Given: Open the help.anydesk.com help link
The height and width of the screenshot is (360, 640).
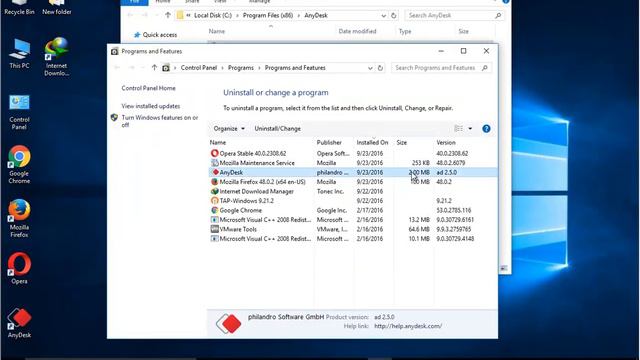Looking at the screenshot, I should pos(408,326).
